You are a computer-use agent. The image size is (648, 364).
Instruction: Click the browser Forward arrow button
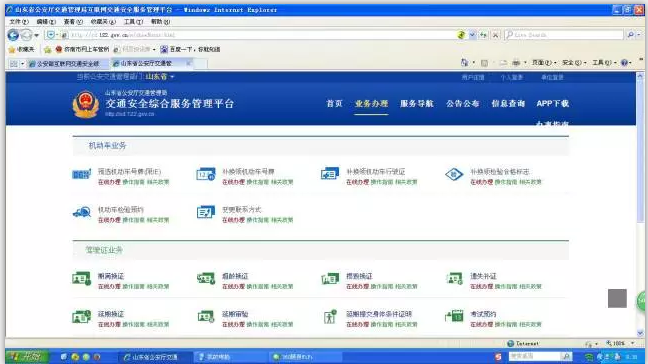(x=26, y=35)
